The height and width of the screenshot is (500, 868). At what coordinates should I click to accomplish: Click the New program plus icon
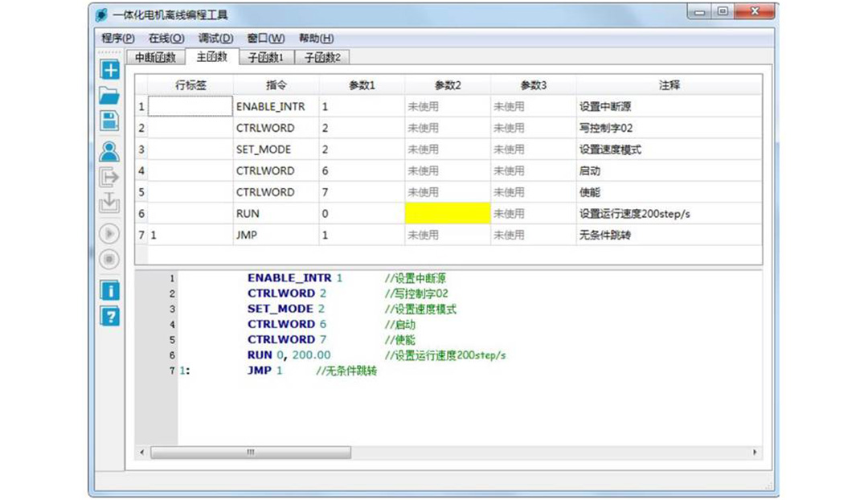coord(109,69)
